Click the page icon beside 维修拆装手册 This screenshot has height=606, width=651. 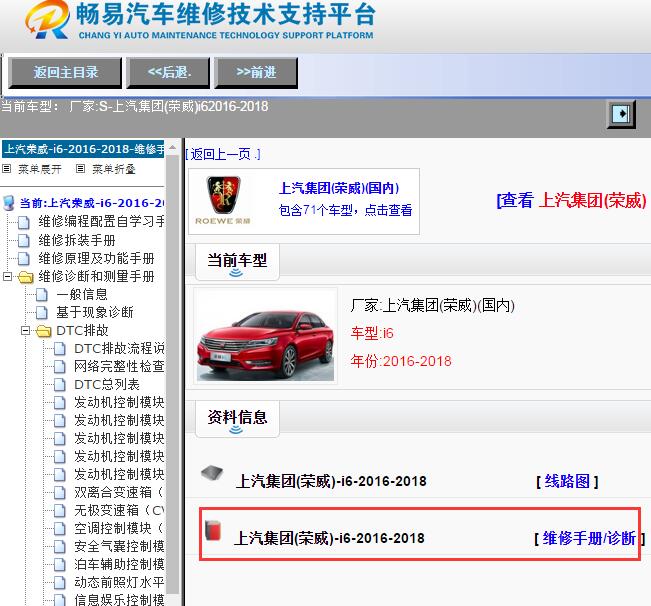(24, 241)
